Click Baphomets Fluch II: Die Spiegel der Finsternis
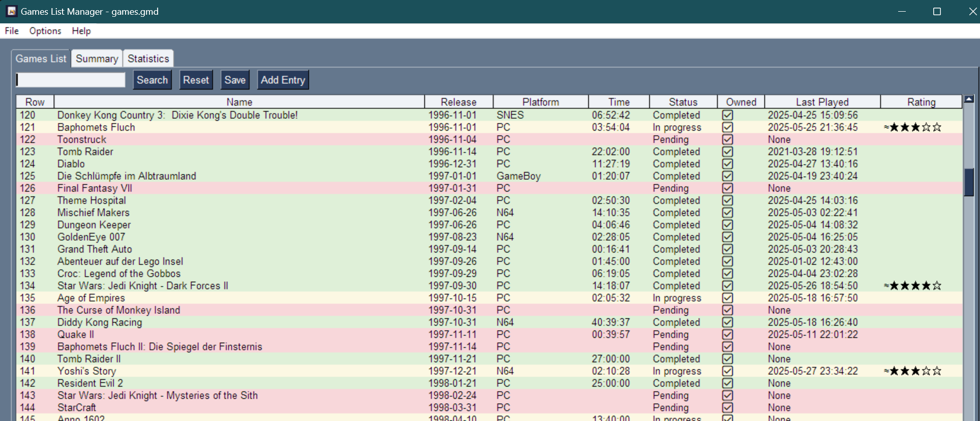 160,347
